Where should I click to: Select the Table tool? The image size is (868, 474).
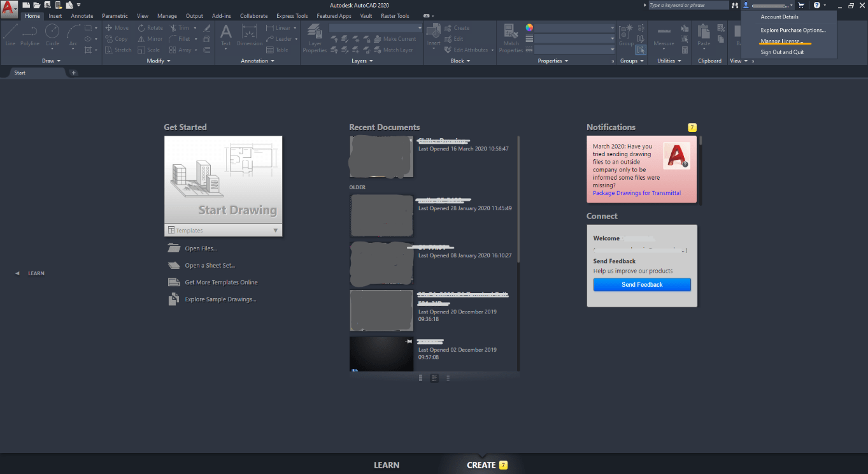coord(278,50)
